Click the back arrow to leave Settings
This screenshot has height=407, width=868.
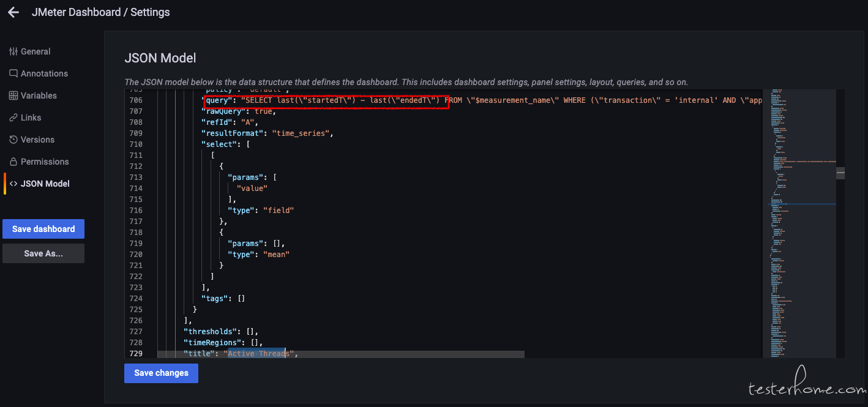coord(13,12)
